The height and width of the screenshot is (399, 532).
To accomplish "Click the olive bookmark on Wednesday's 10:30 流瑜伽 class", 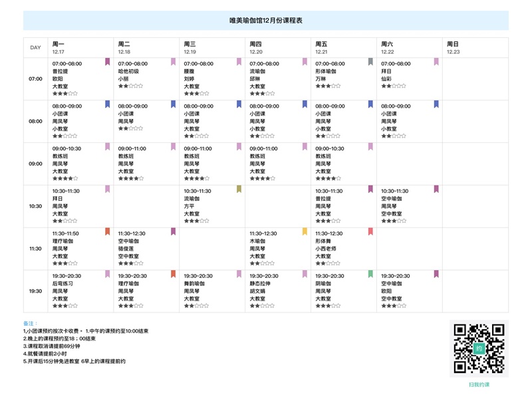I will point(239,190).
